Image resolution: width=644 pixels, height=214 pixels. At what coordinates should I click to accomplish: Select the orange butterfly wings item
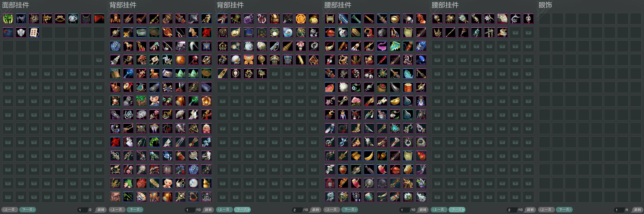point(249,60)
